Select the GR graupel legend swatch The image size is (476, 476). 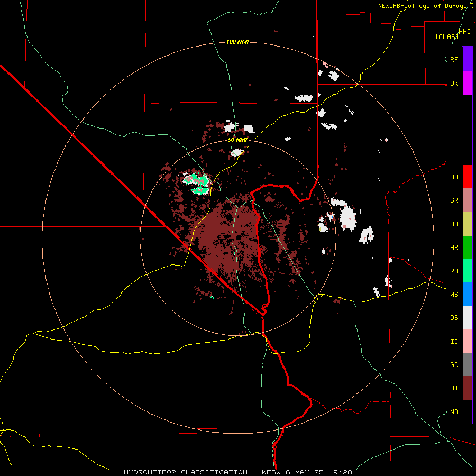(x=467, y=200)
